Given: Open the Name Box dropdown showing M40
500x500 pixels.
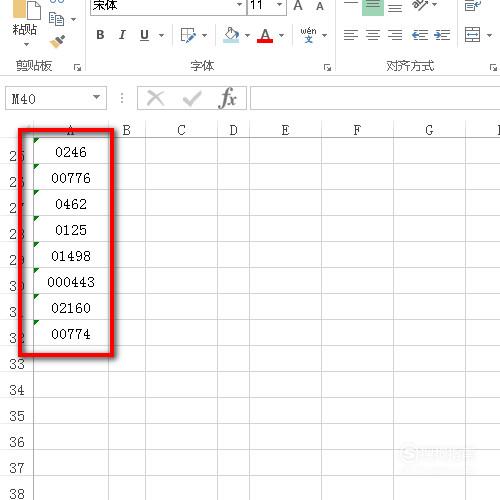Looking at the screenshot, I should click(96, 97).
